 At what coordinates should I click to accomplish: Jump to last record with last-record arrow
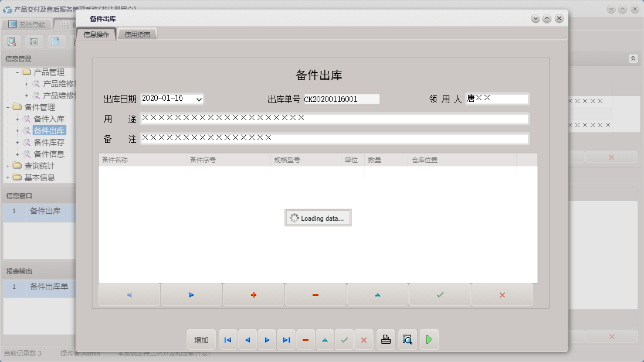286,340
